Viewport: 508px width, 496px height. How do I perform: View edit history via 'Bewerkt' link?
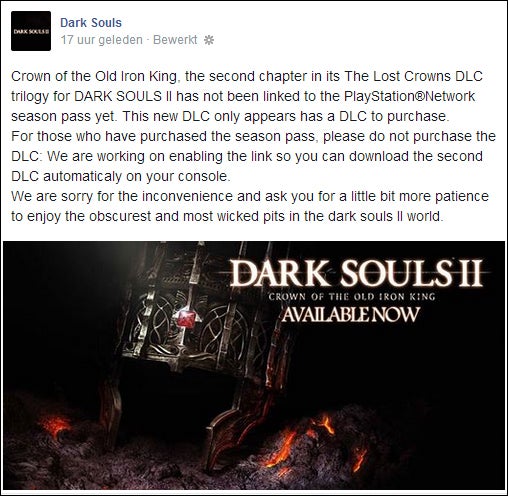[175, 40]
